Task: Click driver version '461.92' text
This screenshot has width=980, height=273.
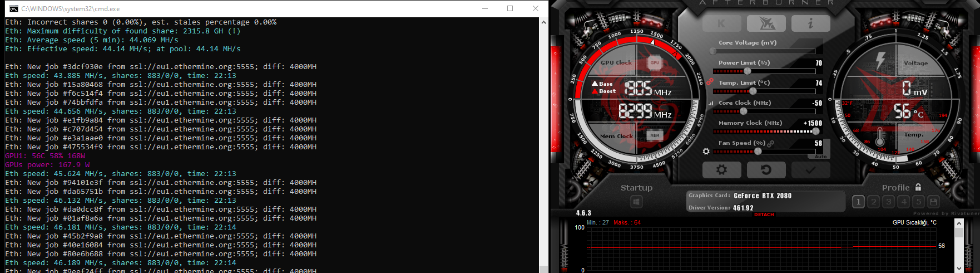Action: point(743,208)
